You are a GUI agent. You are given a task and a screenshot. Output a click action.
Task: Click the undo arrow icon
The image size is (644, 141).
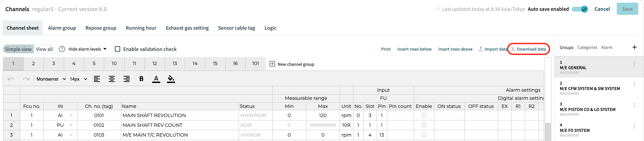pos(11,79)
